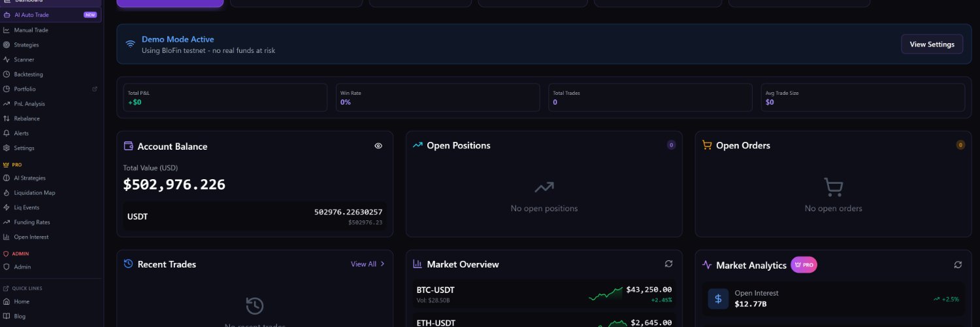Click the Rebalance arrows icon
980x327 pixels.
[7, 118]
